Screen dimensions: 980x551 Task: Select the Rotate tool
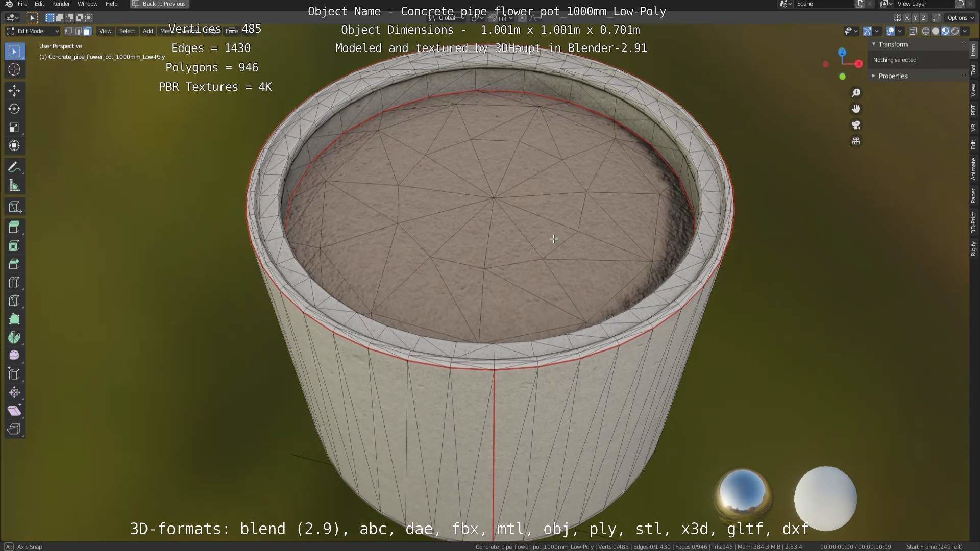point(14,109)
